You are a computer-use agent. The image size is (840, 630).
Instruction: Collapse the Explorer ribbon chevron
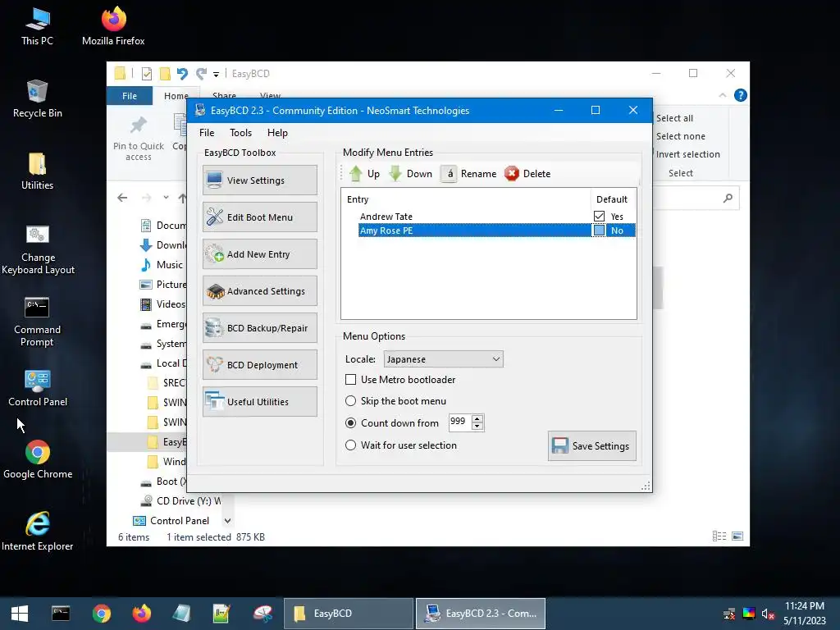tap(722, 95)
